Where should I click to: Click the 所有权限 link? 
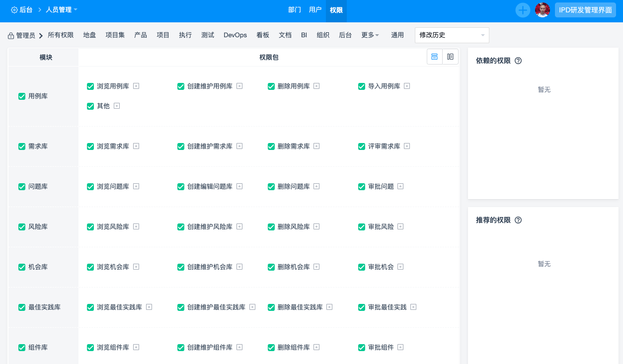point(61,35)
